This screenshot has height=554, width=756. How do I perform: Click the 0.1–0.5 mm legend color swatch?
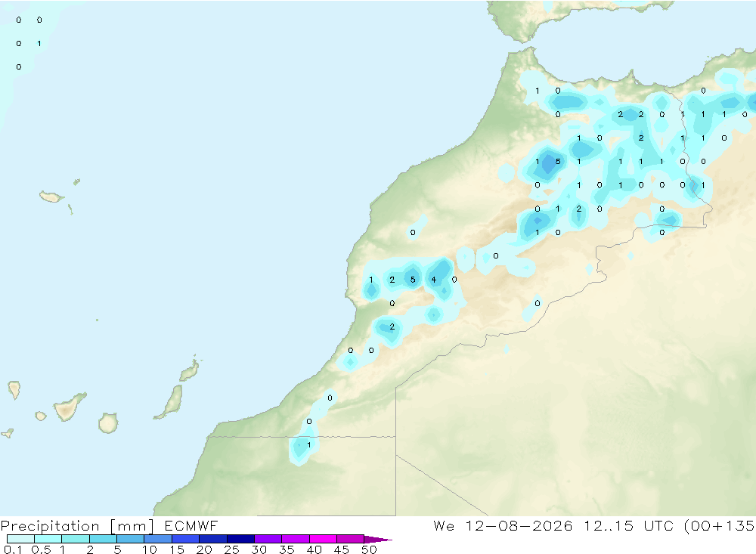[20, 539]
